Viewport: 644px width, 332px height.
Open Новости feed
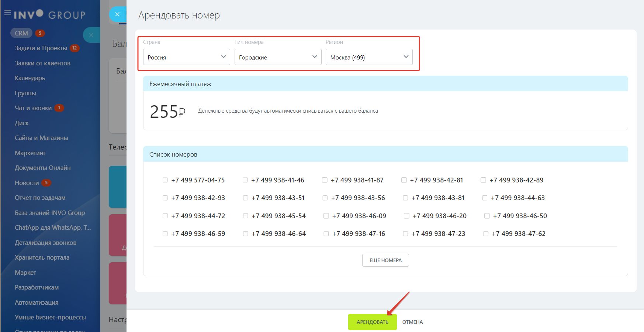27,183
